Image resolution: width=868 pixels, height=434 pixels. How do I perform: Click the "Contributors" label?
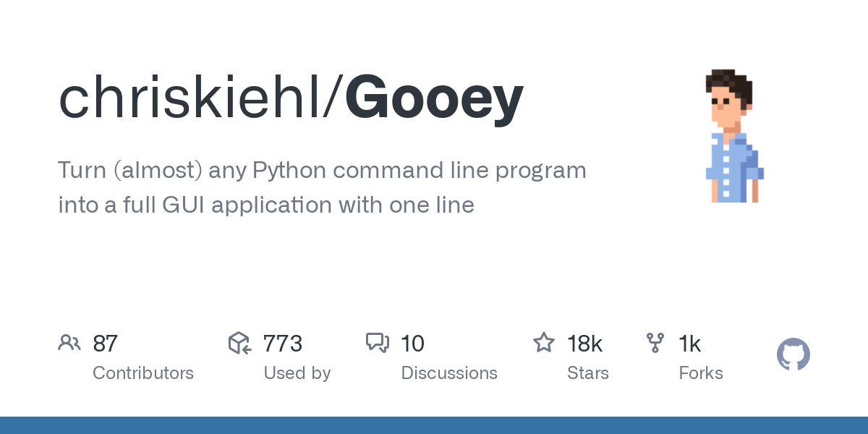pyautogui.click(x=143, y=373)
